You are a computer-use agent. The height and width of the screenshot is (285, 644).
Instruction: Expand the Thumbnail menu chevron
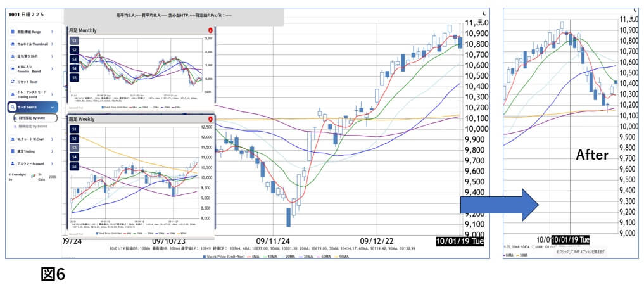52,44
